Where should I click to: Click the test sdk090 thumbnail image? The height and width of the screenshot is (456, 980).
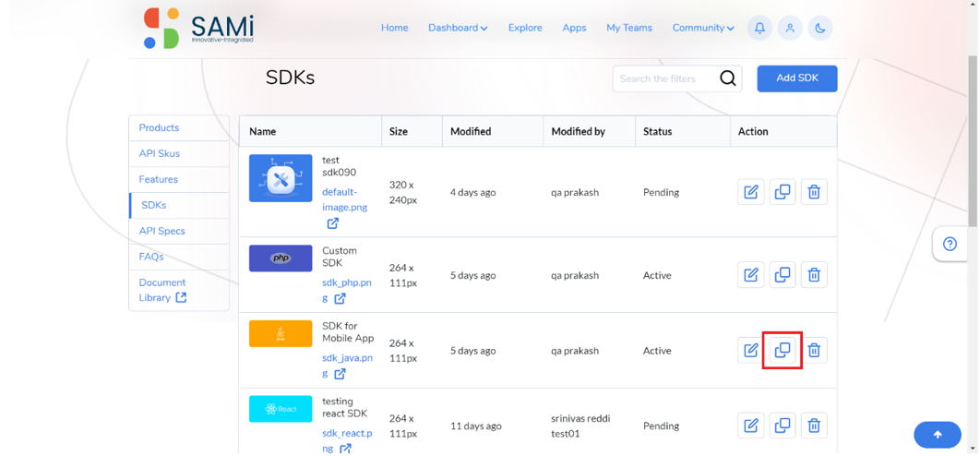[x=281, y=178]
